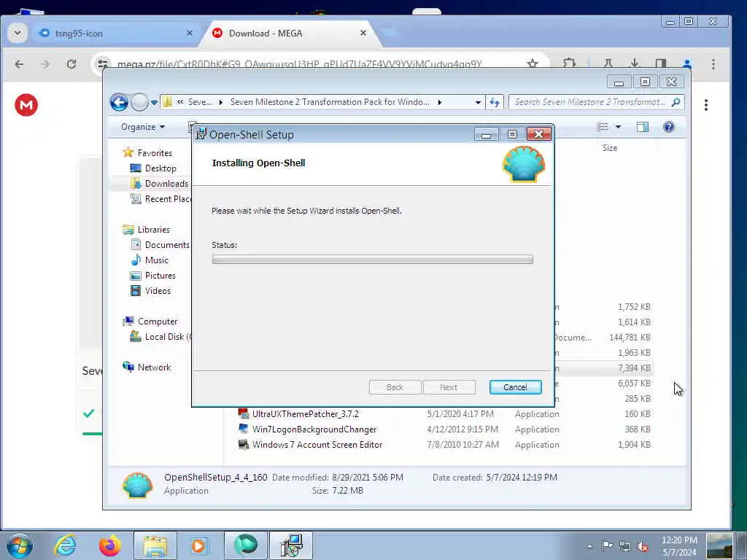The height and width of the screenshot is (560, 747).
Task: Open the Windows Start orb
Action: [20, 545]
